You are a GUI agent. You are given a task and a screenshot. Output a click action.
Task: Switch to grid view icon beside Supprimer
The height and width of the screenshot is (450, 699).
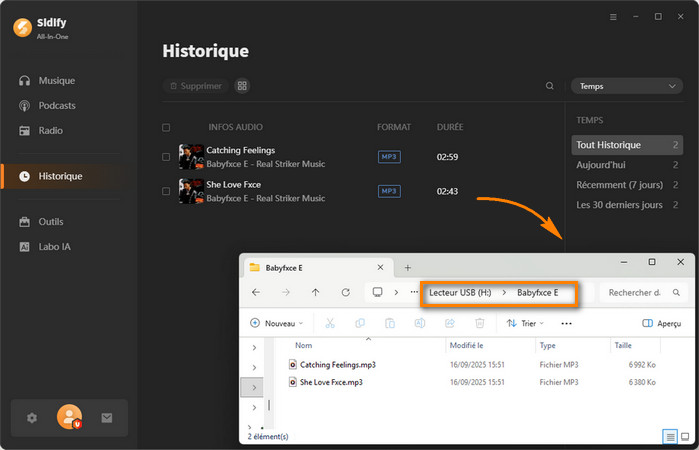[242, 86]
